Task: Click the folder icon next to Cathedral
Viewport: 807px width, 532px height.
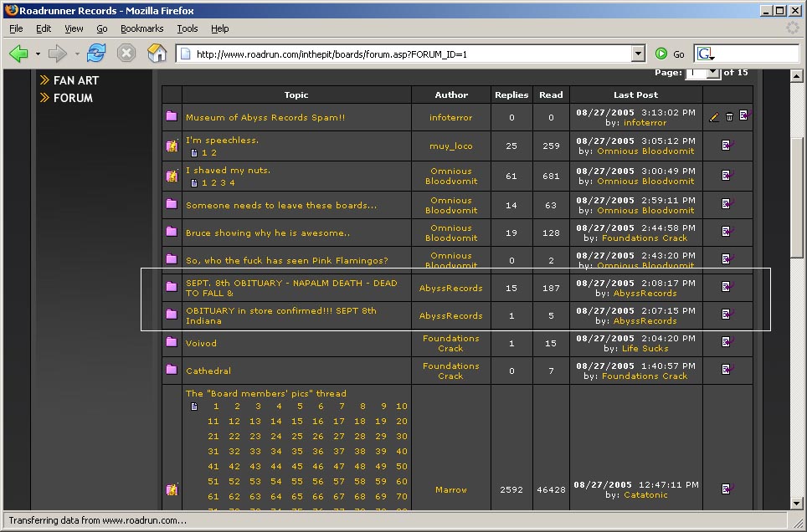Action: coord(172,370)
